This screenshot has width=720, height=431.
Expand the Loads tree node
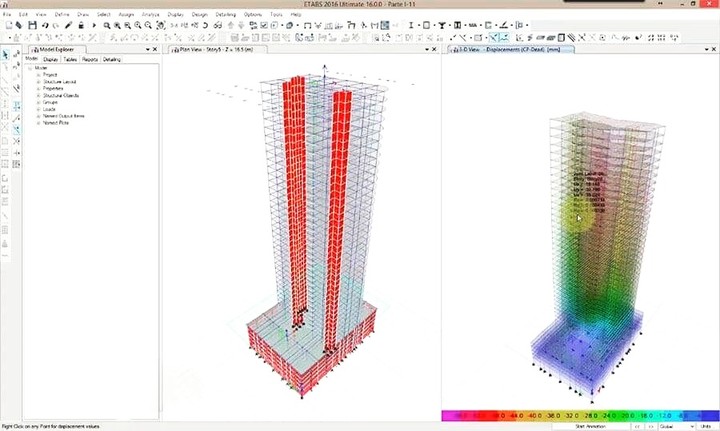[x=38, y=109]
